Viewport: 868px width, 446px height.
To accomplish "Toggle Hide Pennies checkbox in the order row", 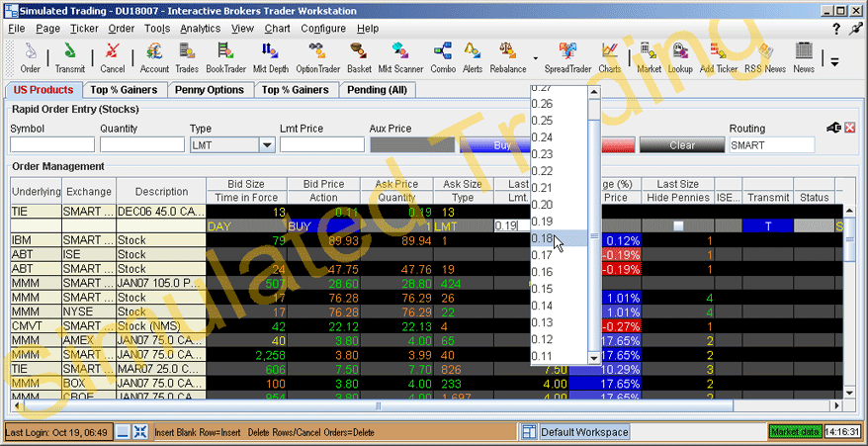I will click(677, 225).
